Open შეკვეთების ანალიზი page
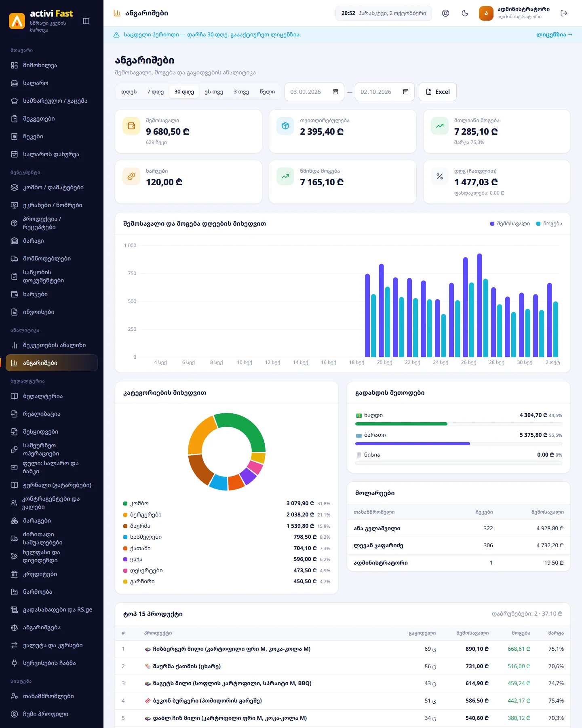582x728 pixels. pos(52,345)
